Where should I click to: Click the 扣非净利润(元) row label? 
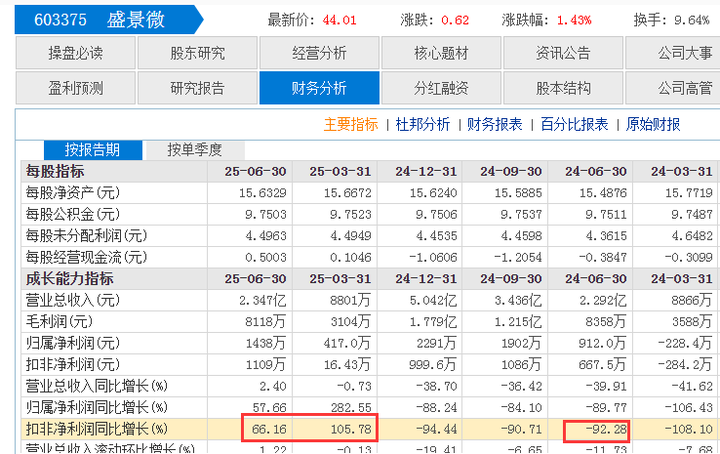(73, 364)
